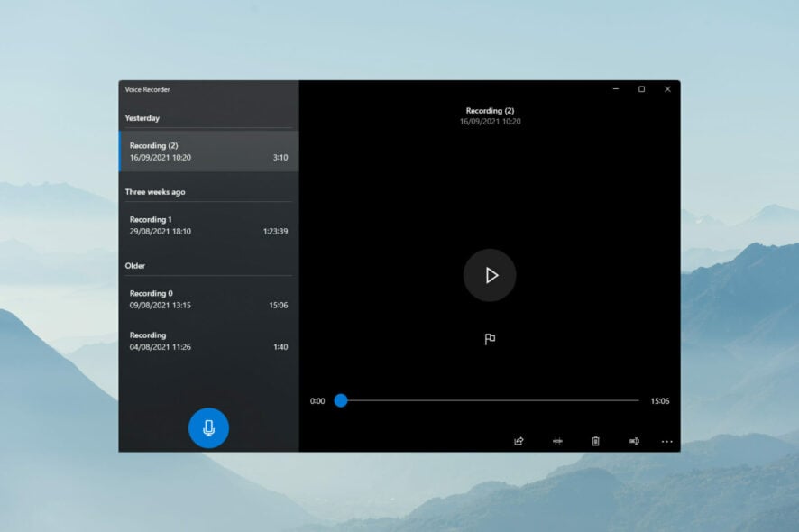
Task: Click the Rename icon
Action: click(634, 441)
